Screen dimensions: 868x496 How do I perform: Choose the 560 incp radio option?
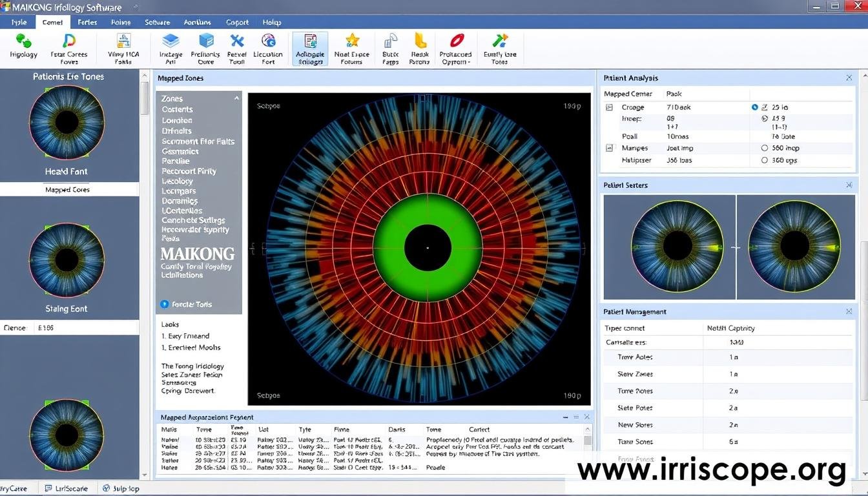tap(765, 147)
